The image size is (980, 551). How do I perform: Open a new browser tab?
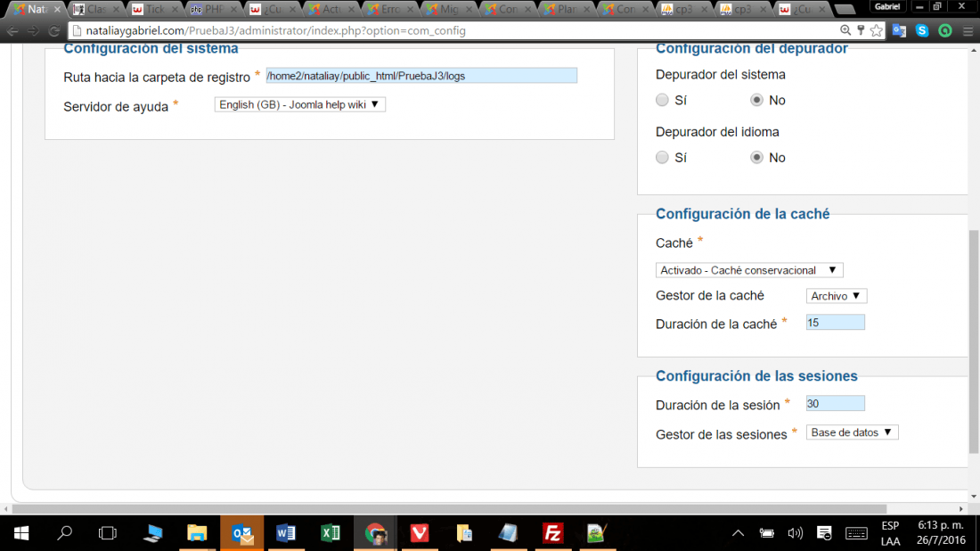(845, 10)
